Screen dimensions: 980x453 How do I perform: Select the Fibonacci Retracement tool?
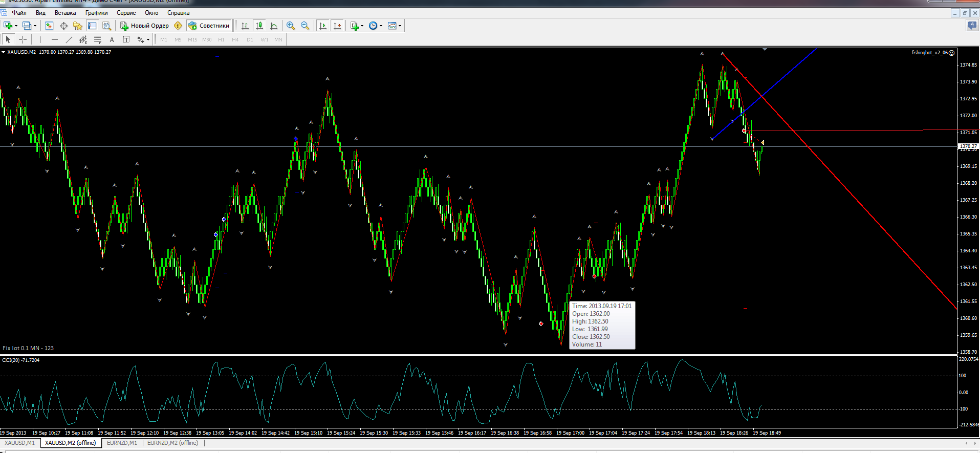tap(97, 39)
